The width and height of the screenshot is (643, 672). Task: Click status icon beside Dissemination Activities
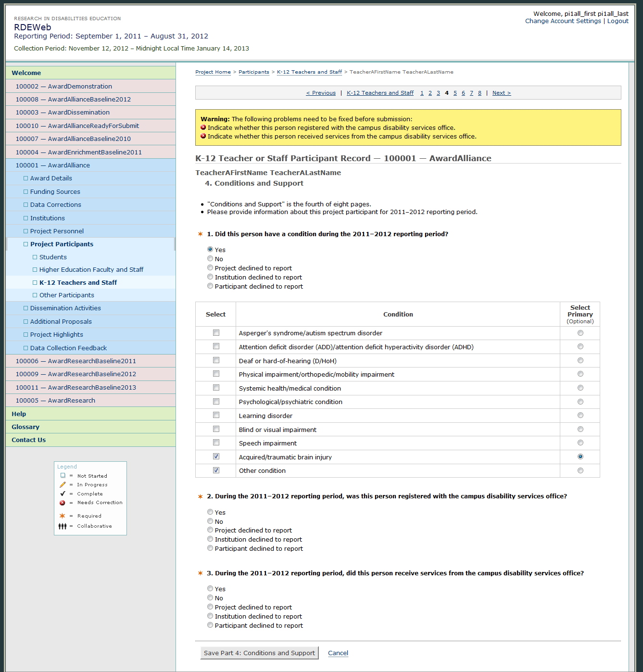pos(26,308)
